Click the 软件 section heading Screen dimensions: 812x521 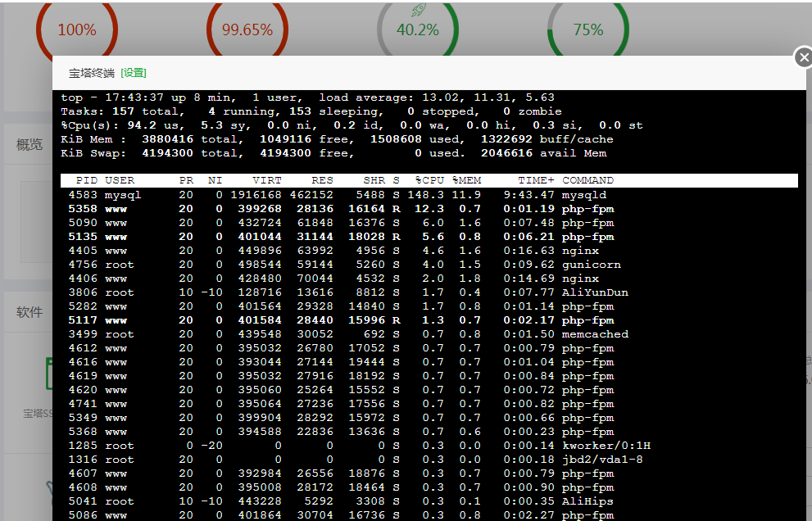point(29,312)
